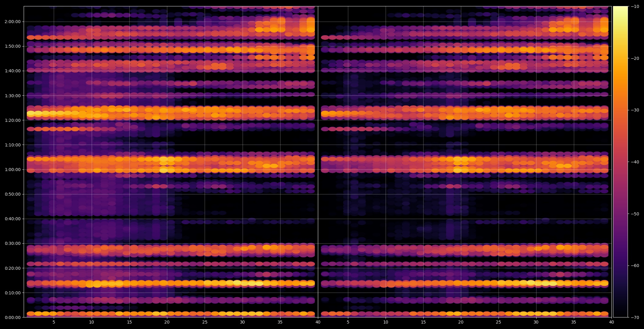
Task: Click the -10 label on the colorbar
Action: point(635,6)
